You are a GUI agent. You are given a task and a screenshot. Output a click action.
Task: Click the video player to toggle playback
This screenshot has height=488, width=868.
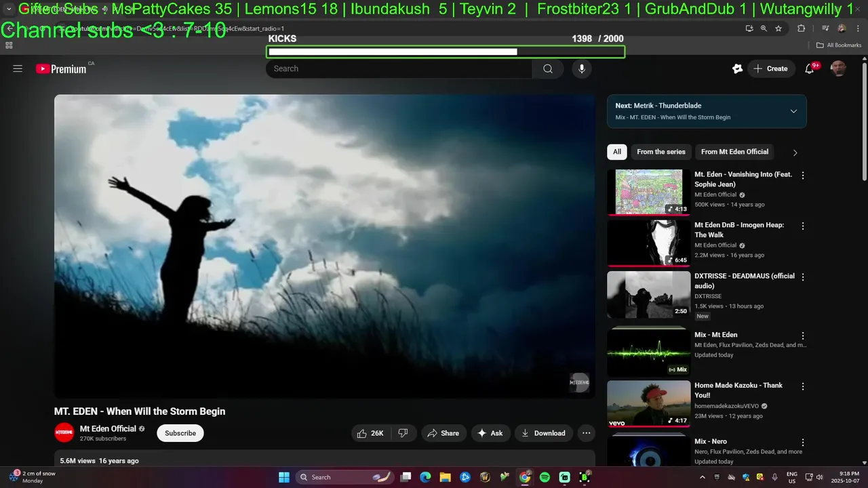click(325, 246)
